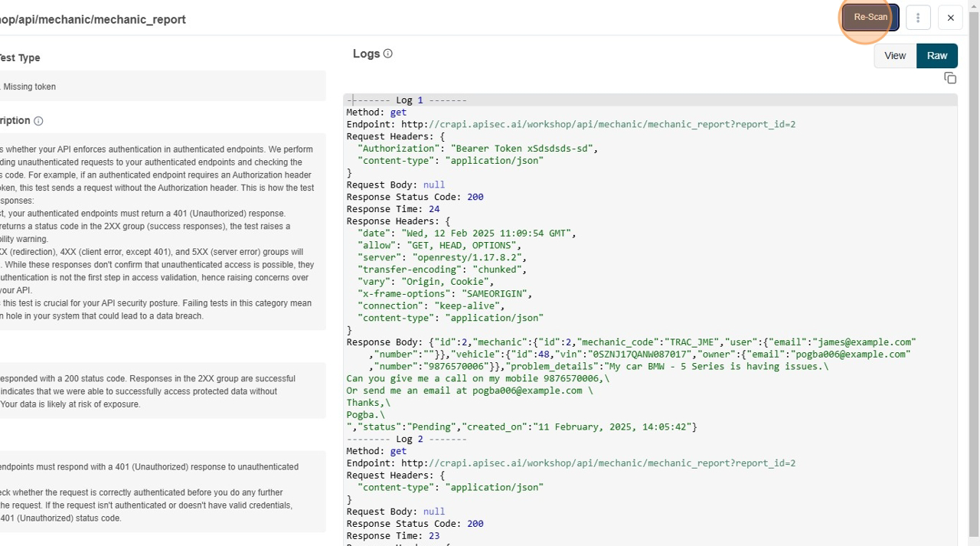Viewport: 980px width, 546px height.
Task: Select the Raw log tab
Action: tap(936, 55)
